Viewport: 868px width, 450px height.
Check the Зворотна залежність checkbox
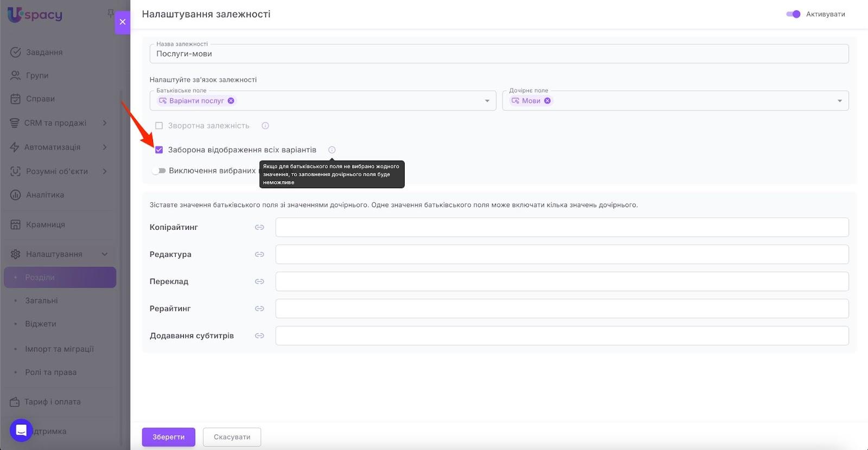159,126
